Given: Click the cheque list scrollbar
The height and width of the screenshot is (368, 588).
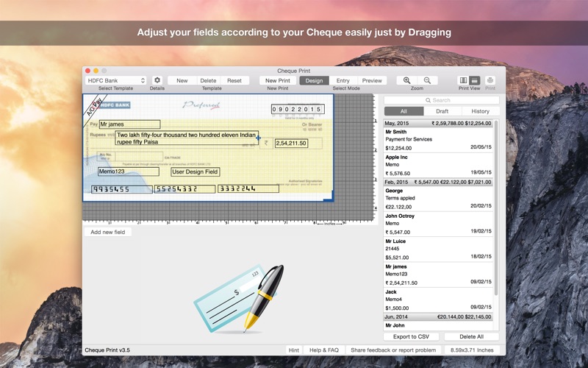Looking at the screenshot, I should [496, 208].
